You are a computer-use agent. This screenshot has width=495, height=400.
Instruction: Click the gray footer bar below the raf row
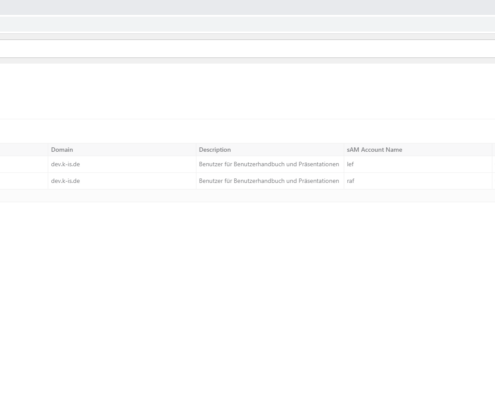click(247, 196)
